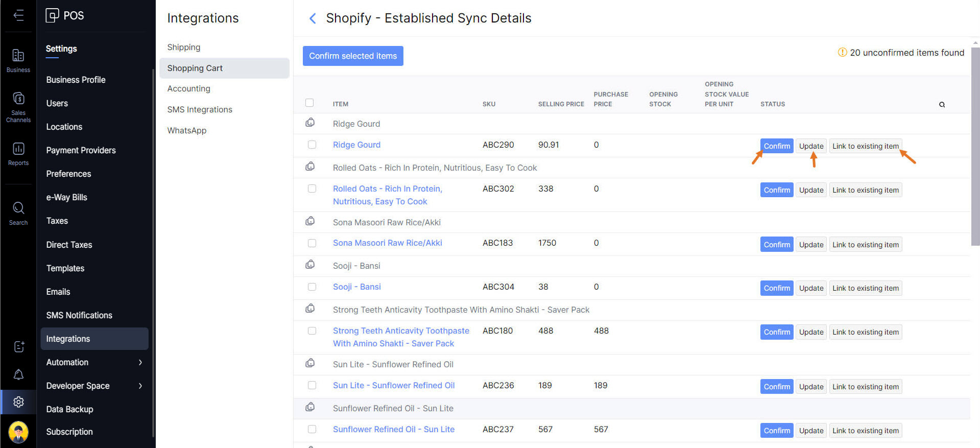Select SMS Integrations in the list

pos(200,109)
